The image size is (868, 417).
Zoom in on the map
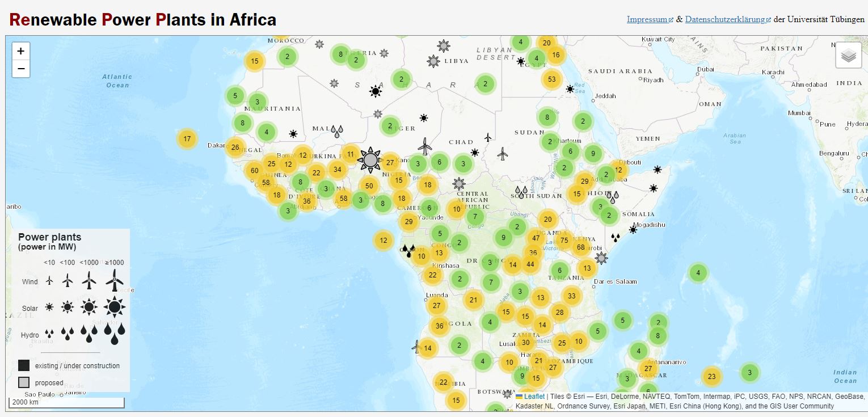pos(21,51)
